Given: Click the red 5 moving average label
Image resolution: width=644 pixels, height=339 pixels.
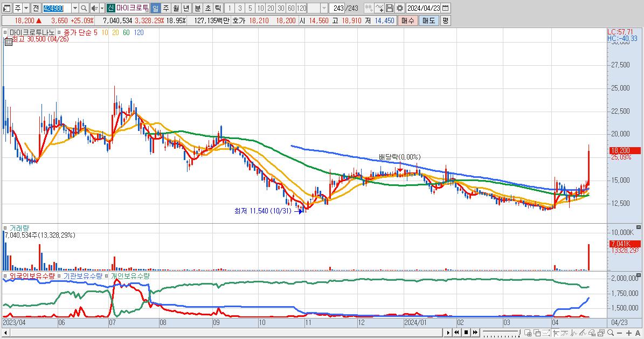Looking at the screenshot, I should click(x=95, y=32).
